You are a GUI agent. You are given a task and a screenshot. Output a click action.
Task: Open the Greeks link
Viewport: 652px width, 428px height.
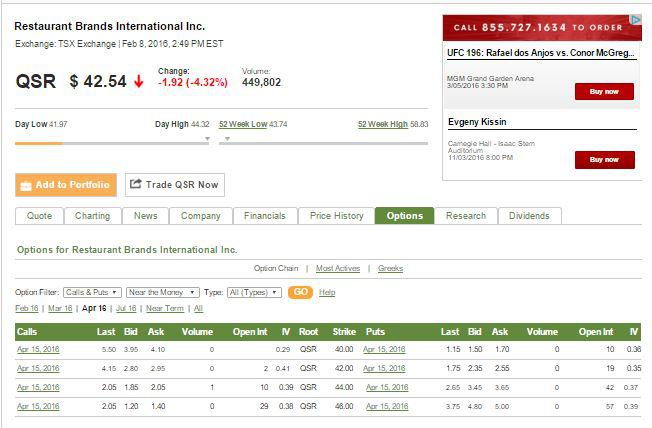point(390,268)
